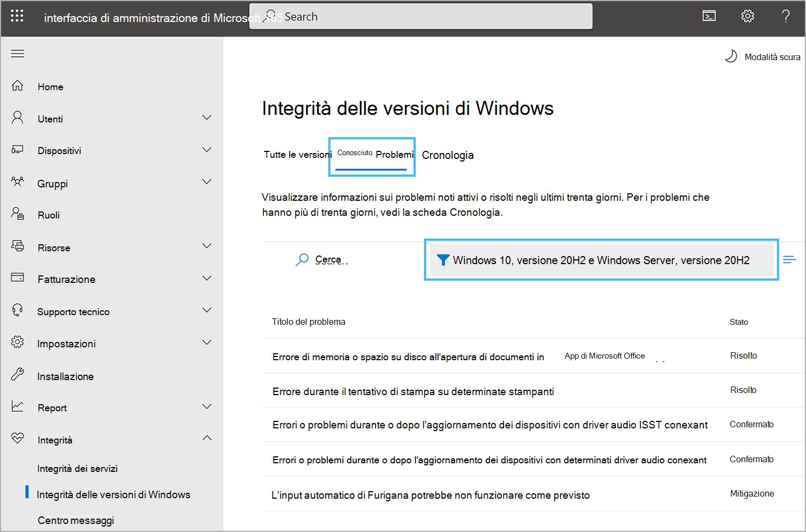Click the Fatturazione card icon
The width and height of the screenshot is (806, 532).
click(18, 278)
